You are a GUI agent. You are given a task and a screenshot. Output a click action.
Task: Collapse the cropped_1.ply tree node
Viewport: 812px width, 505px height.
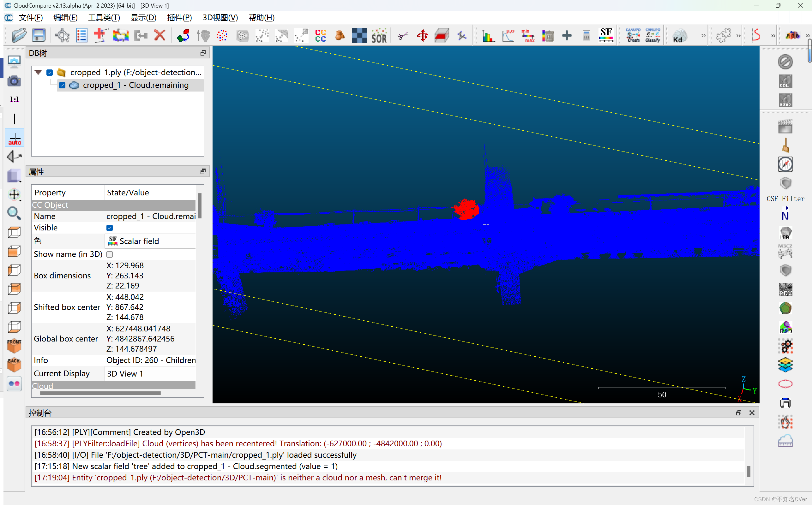pyautogui.click(x=38, y=73)
